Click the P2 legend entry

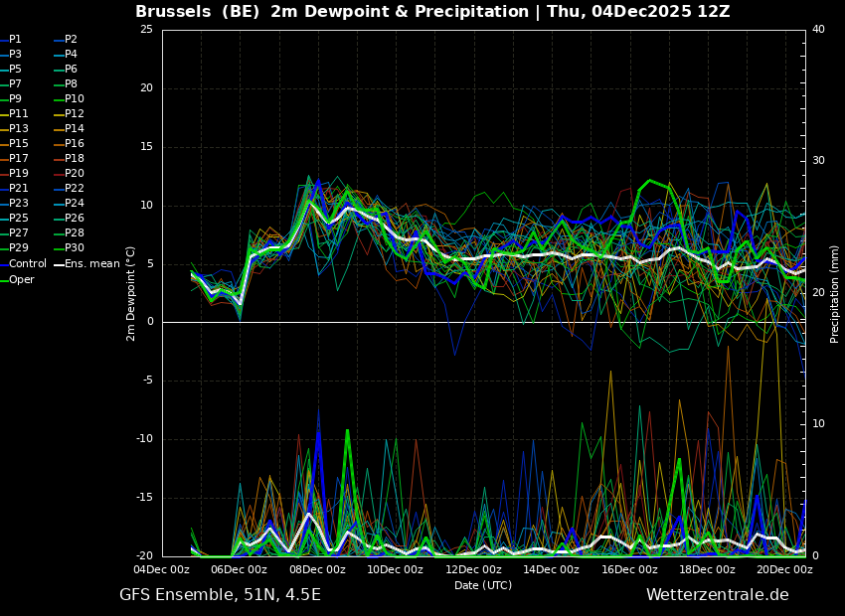71,40
